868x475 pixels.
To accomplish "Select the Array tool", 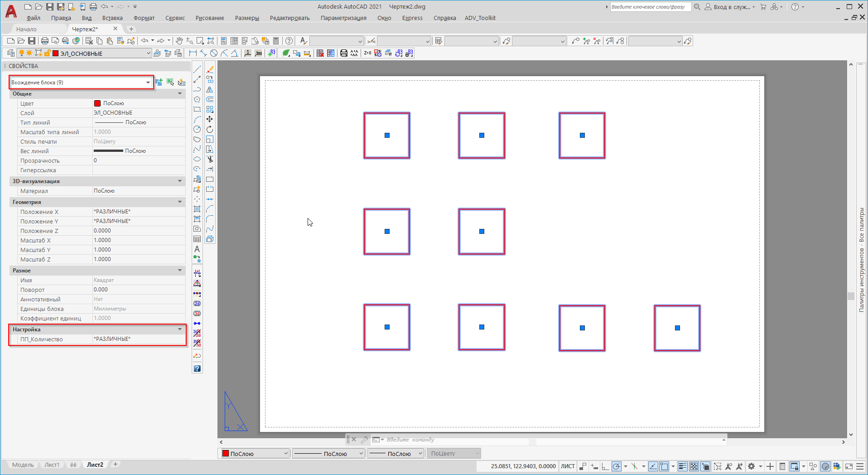I will click(210, 109).
